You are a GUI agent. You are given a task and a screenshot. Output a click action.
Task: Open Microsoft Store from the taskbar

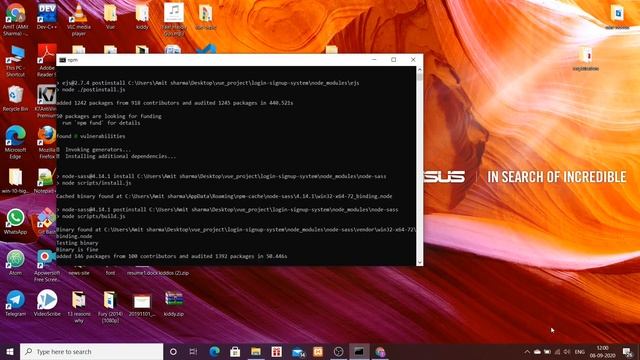235,351
